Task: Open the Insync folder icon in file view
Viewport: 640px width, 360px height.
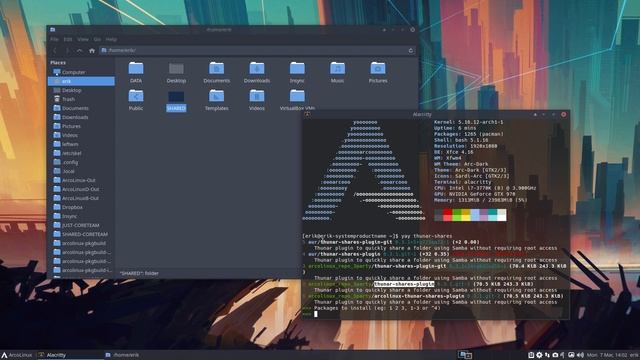Action: click(x=297, y=72)
